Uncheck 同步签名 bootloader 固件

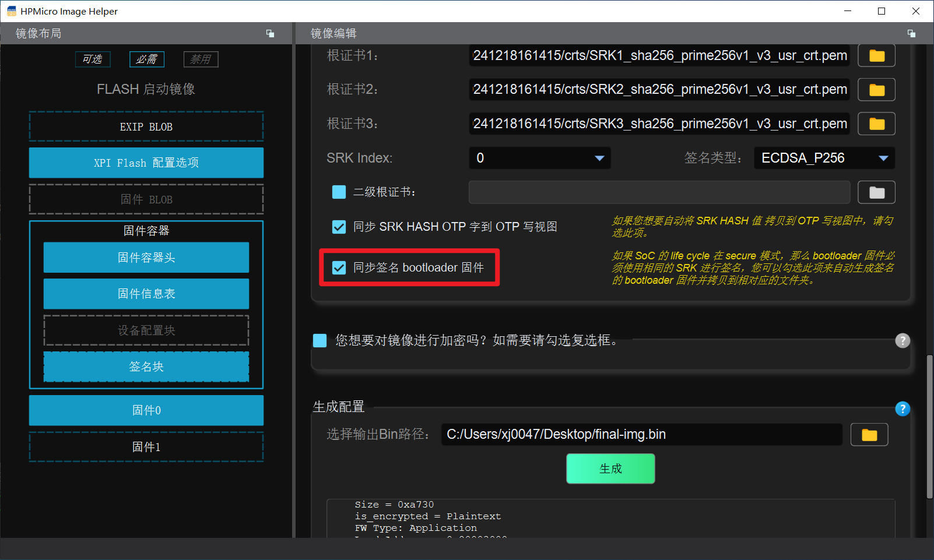(x=339, y=267)
